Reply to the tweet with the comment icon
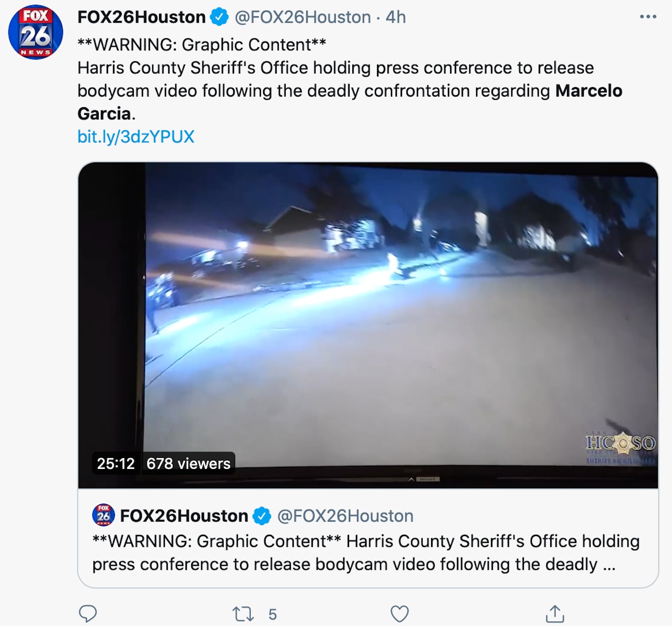Screen dimensions: 672x626 coord(88,613)
